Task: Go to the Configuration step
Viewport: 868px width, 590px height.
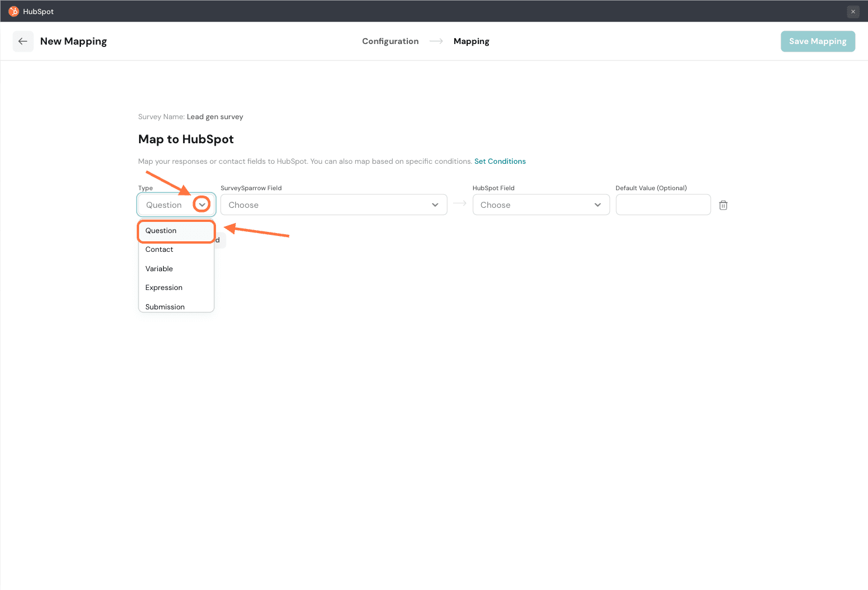Action: [390, 41]
